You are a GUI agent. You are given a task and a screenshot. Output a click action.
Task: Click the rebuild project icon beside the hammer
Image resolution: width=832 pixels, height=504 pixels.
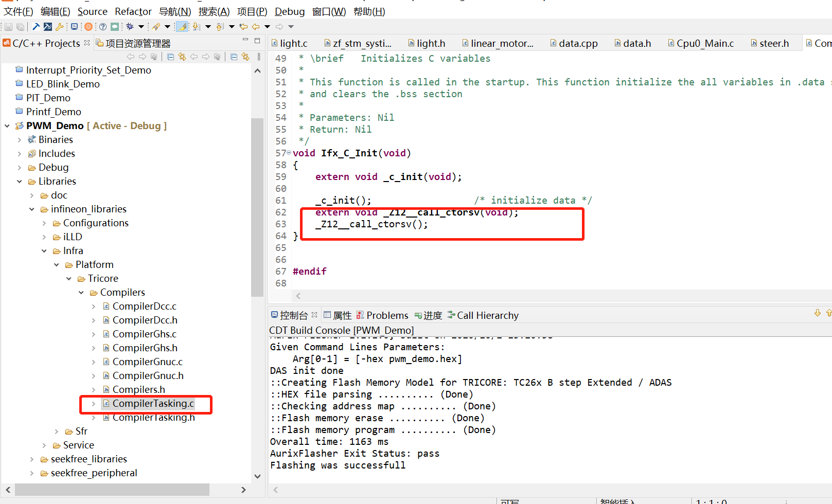(x=48, y=27)
